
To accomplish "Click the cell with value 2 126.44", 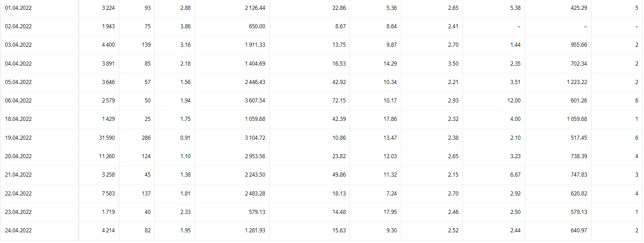I will [255, 8].
